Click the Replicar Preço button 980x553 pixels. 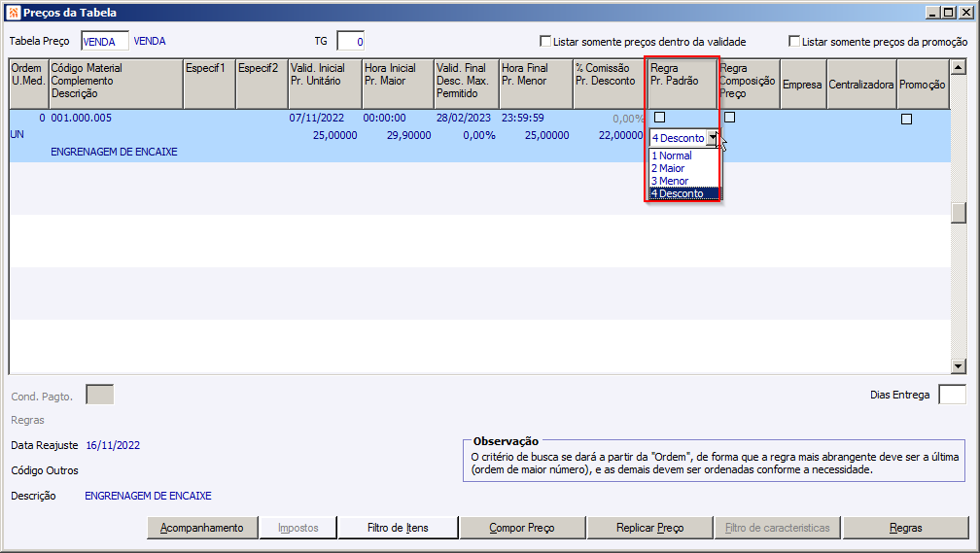pos(650,528)
